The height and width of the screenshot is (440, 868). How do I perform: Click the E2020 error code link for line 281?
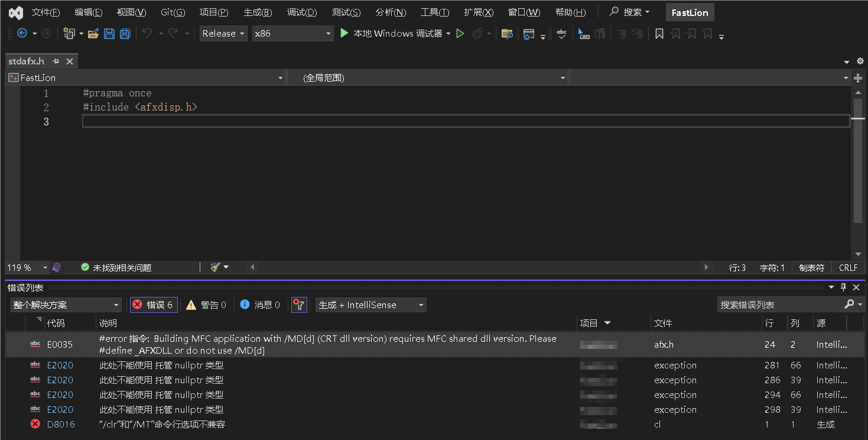60,365
